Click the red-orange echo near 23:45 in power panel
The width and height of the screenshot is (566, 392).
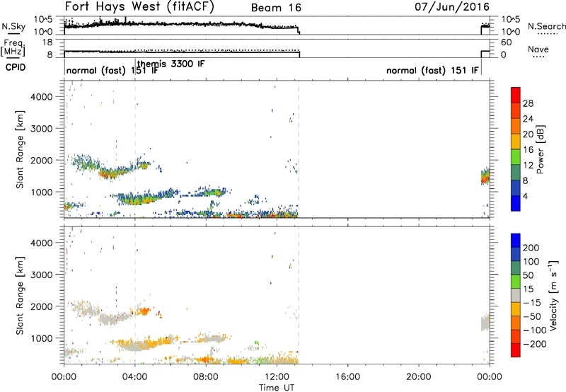pyautogui.click(x=485, y=177)
